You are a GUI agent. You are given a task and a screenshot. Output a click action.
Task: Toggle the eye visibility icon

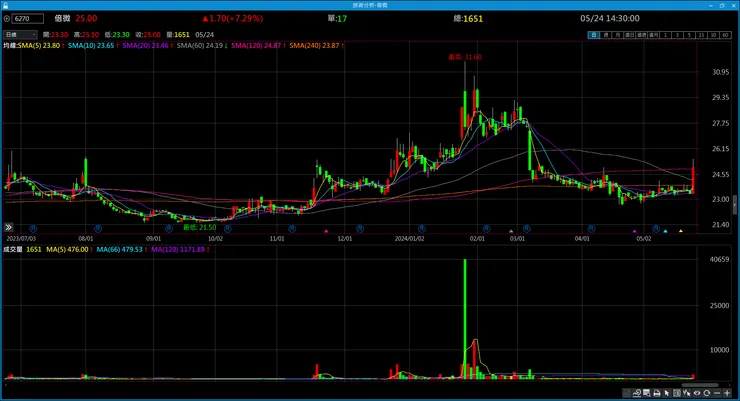(x=697, y=393)
